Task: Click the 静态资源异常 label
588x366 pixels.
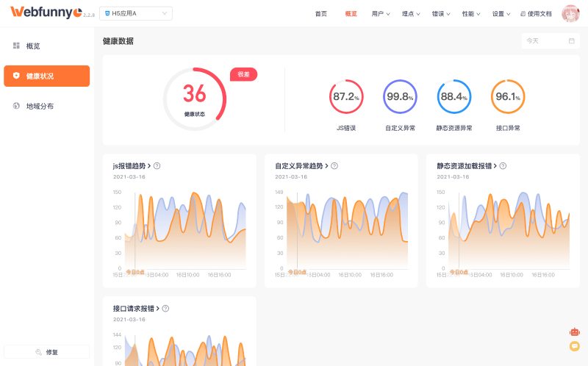Action: (454, 128)
